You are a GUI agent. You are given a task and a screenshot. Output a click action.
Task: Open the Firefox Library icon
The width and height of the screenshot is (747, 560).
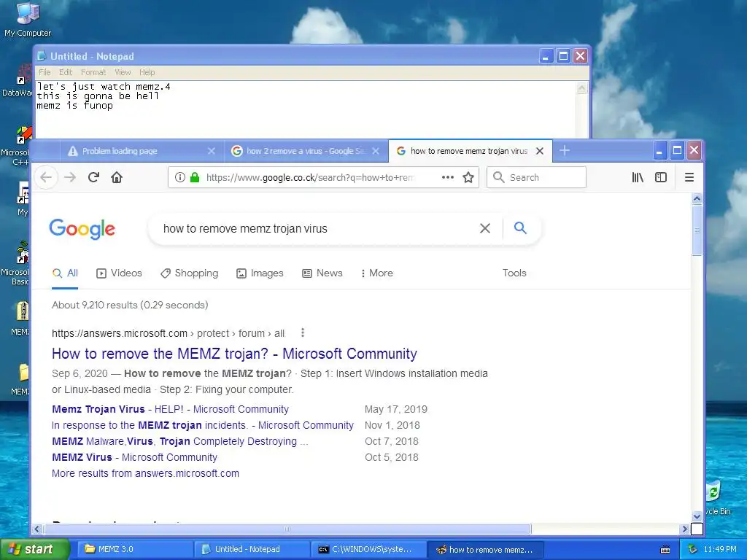[x=638, y=178]
